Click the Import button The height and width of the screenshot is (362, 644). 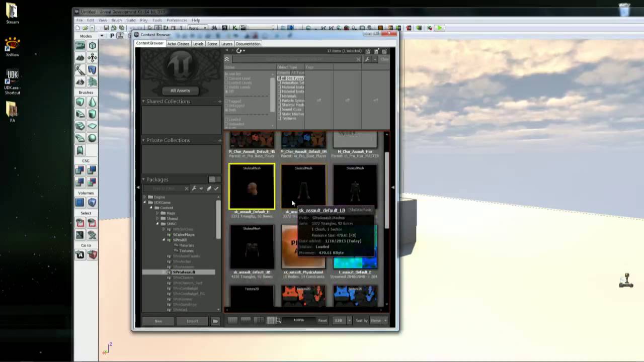(x=193, y=321)
